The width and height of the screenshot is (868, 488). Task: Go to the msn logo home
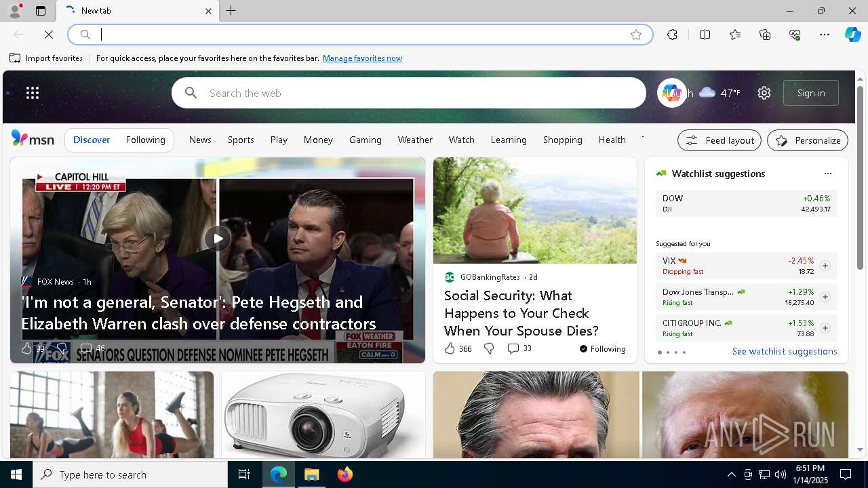(x=33, y=139)
